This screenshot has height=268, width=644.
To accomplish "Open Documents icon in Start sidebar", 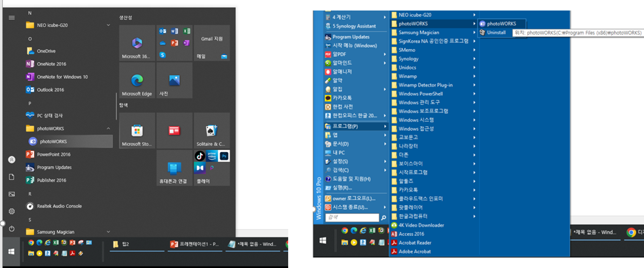I will (12, 177).
